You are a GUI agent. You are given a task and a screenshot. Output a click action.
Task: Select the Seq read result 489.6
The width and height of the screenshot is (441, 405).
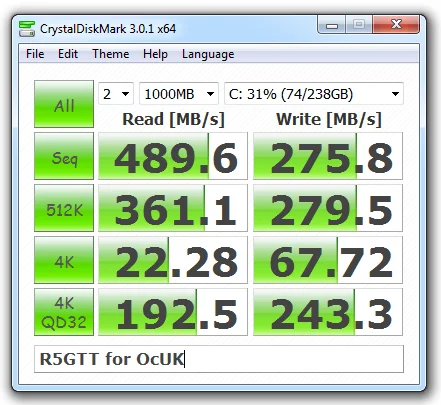[x=173, y=156]
